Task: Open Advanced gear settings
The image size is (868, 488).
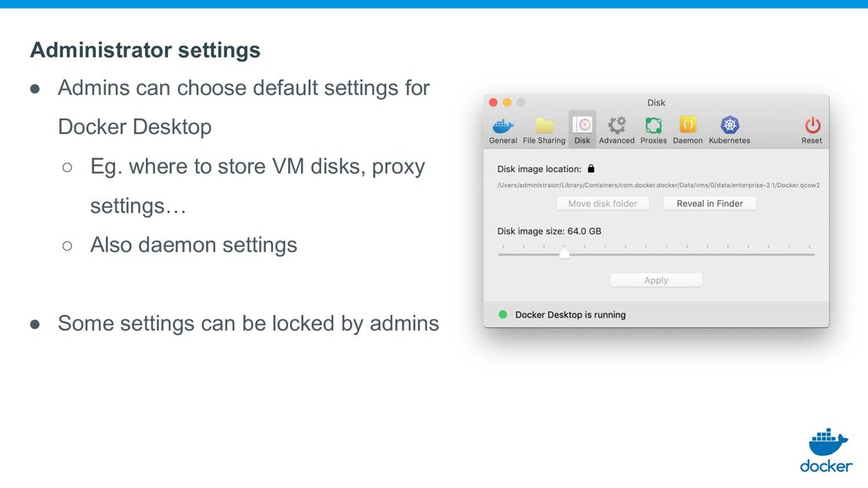Action: click(x=617, y=125)
